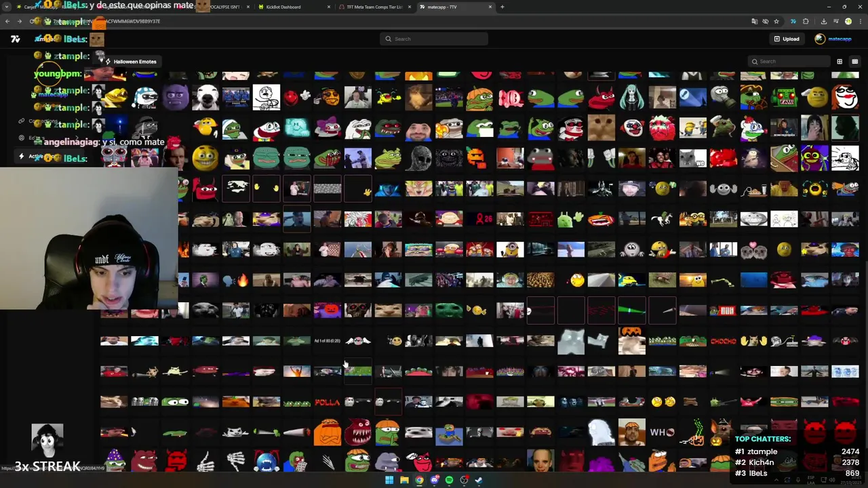This screenshot has height=488, width=868.
Task: Select the red 26 emote
Action: point(479,220)
